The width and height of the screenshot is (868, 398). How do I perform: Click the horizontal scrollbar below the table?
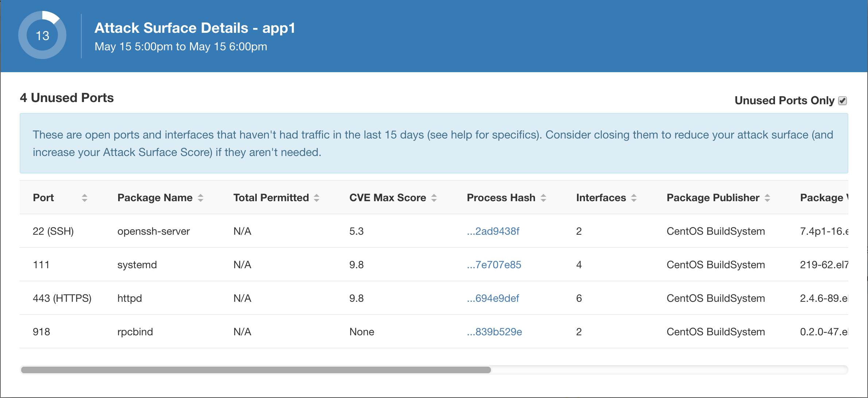(x=255, y=370)
